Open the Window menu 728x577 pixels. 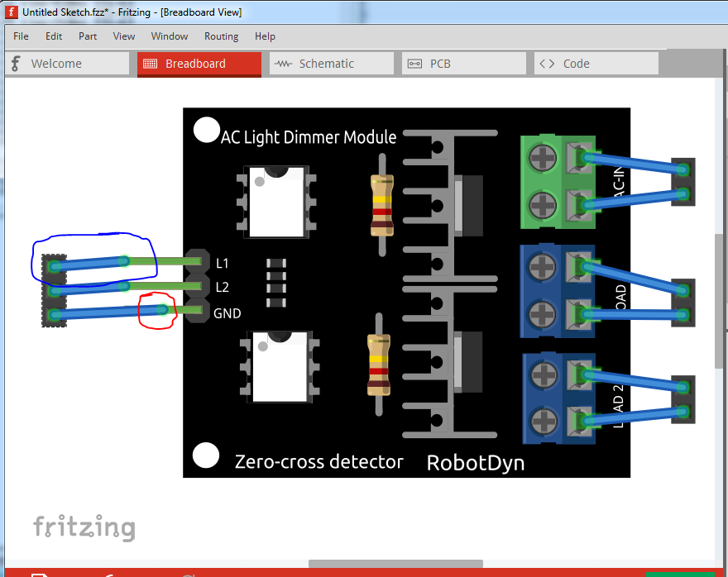[x=169, y=36]
